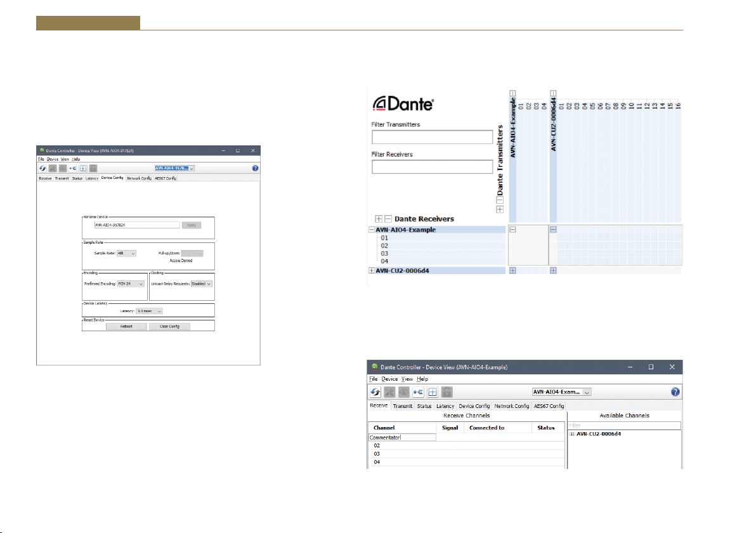Image resolution: width=756 pixels, height=533 pixels.
Task: Click the Apply button in Rename Device
Action: click(192, 225)
